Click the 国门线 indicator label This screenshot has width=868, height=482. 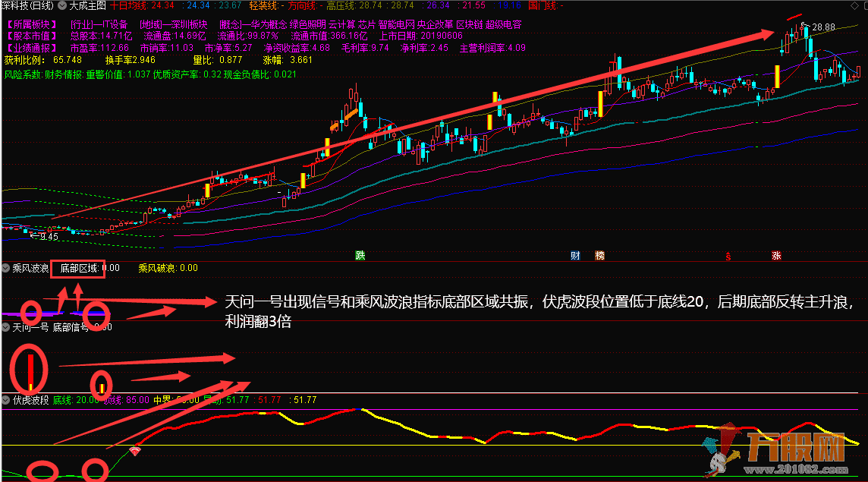click(x=546, y=5)
